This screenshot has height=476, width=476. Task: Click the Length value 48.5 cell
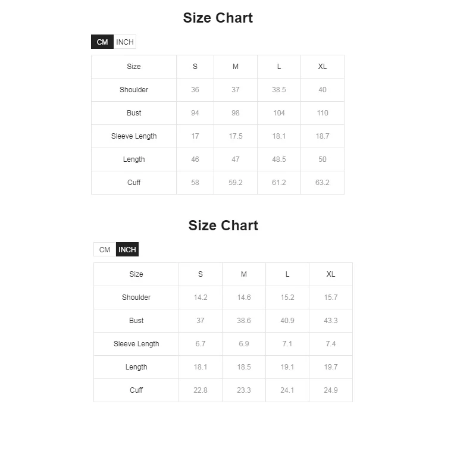(x=279, y=159)
